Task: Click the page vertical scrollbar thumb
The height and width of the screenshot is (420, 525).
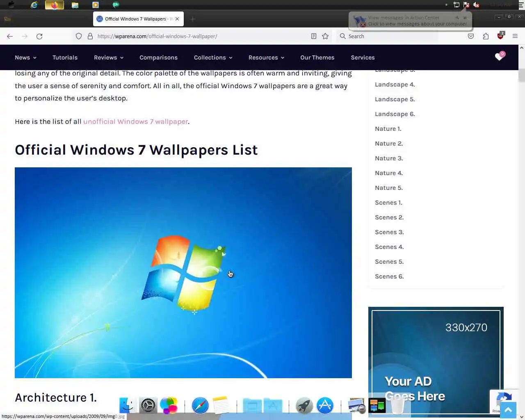Action: [522, 75]
